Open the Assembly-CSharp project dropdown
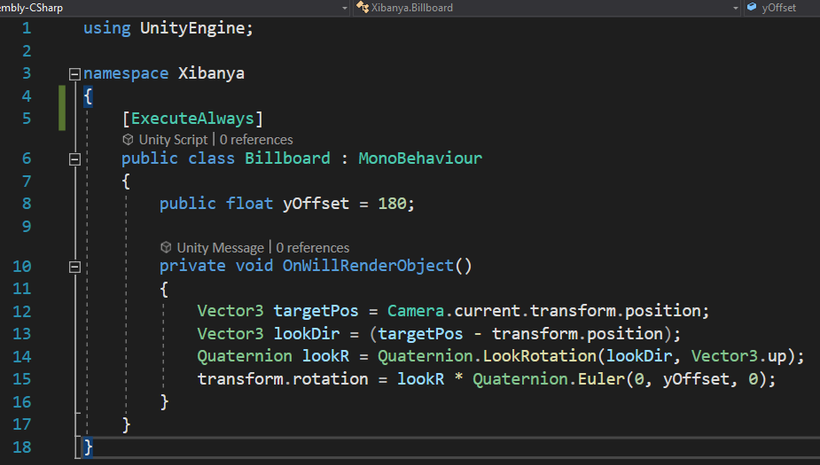The width and height of the screenshot is (820, 465). click(175, 7)
